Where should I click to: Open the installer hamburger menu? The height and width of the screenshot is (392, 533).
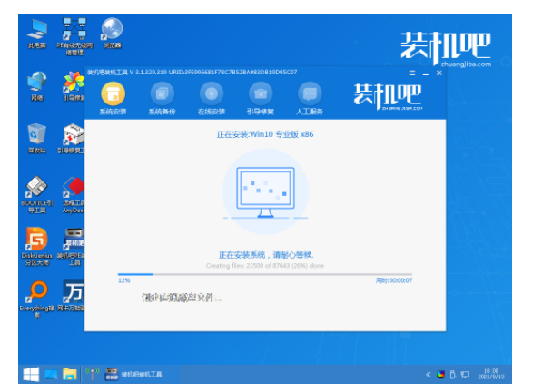(412, 73)
